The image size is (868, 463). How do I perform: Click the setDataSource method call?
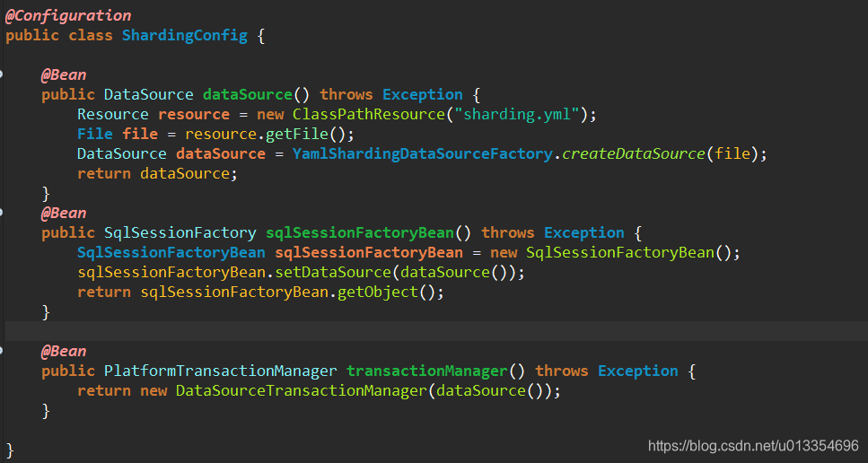pyautogui.click(x=333, y=273)
